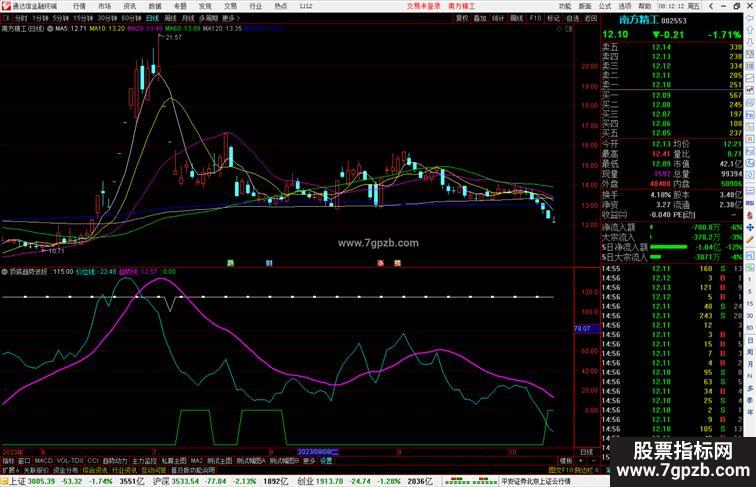Select the sidebar '年' yearly period icon
The width and height of the screenshot is (756, 487).
coord(750,413)
